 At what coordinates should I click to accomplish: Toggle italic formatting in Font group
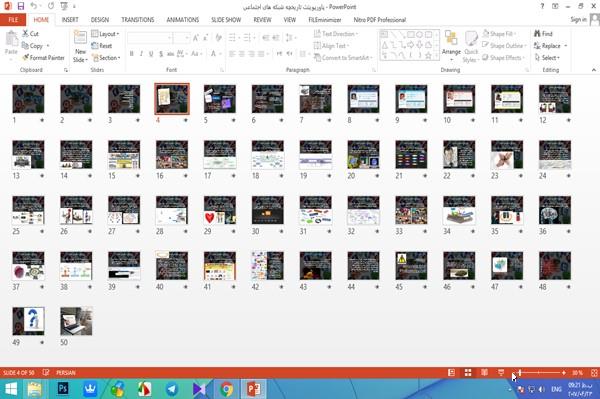(141, 54)
